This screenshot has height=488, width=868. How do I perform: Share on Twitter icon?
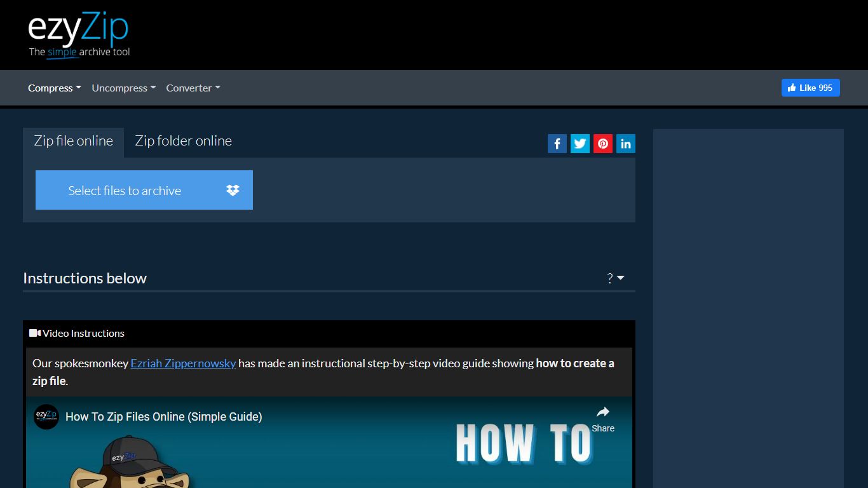pyautogui.click(x=580, y=144)
